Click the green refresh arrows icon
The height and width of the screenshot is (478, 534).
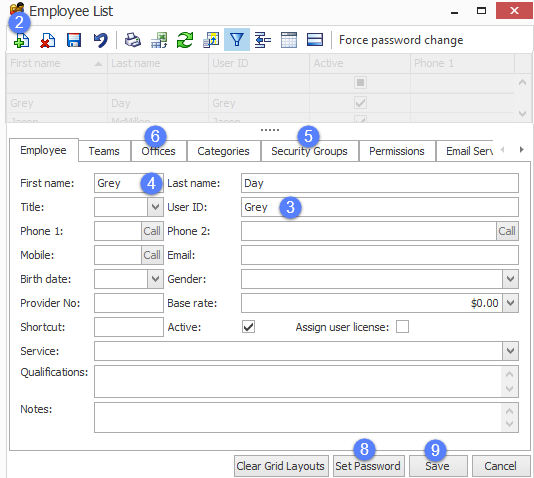click(x=185, y=40)
